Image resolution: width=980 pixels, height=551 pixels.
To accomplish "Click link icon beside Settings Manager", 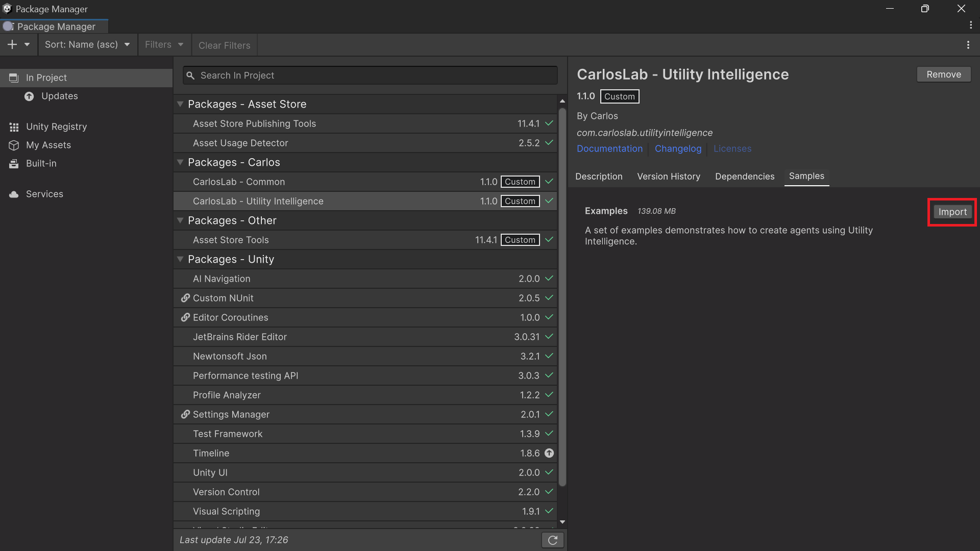I will pyautogui.click(x=185, y=414).
